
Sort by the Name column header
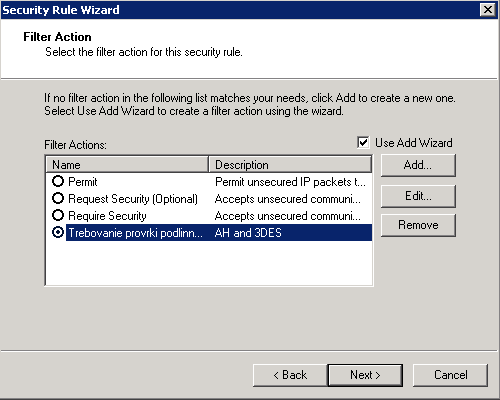tap(127, 165)
